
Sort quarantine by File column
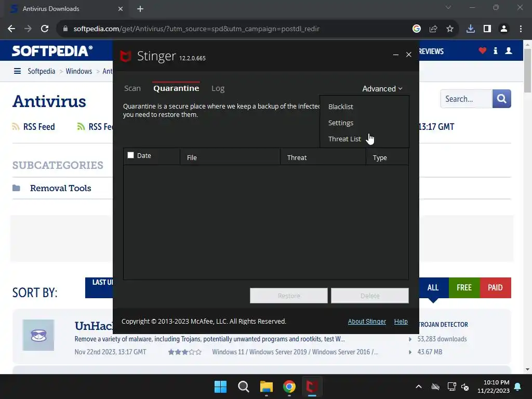pyautogui.click(x=230, y=157)
